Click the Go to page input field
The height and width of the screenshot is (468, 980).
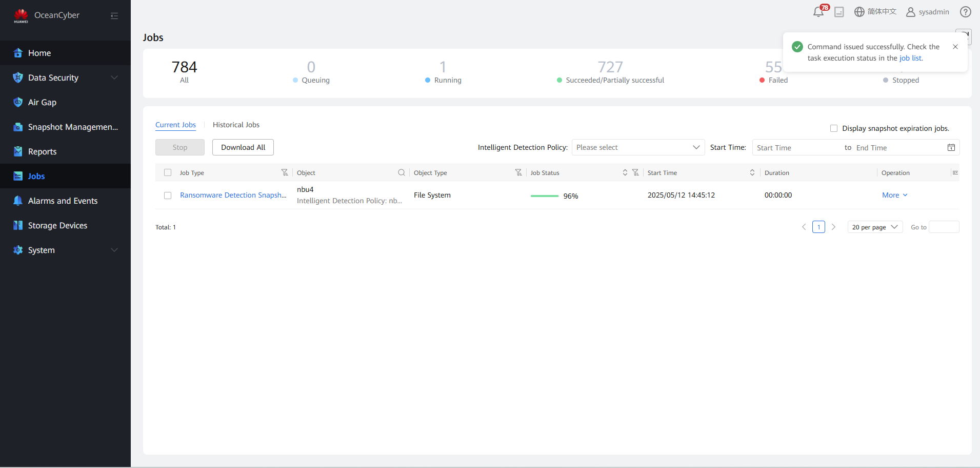(944, 227)
